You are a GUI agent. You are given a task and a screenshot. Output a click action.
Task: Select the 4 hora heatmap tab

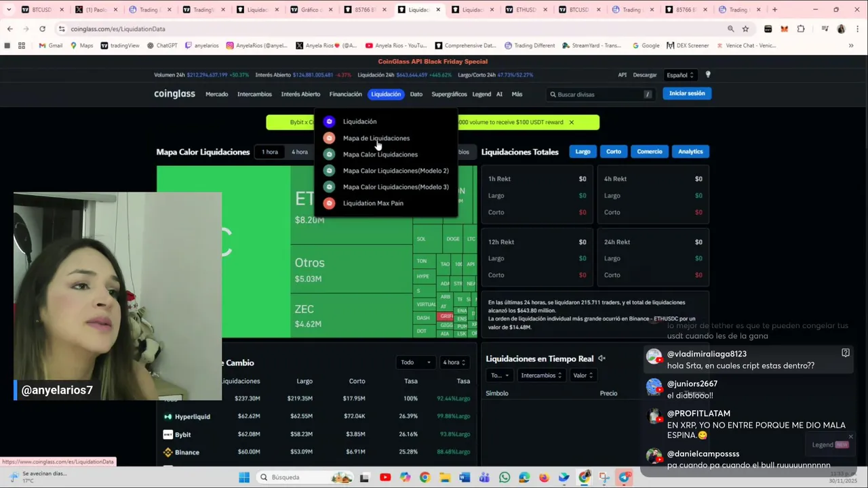pyautogui.click(x=299, y=152)
